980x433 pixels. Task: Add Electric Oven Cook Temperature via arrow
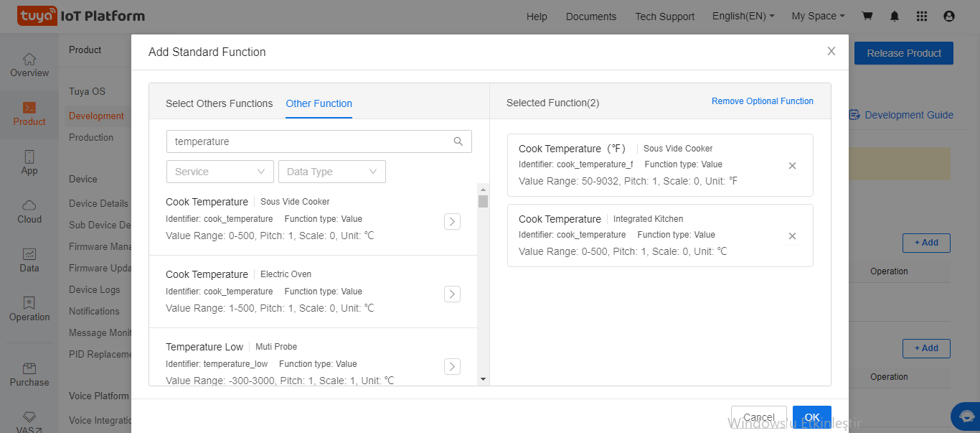coord(452,294)
